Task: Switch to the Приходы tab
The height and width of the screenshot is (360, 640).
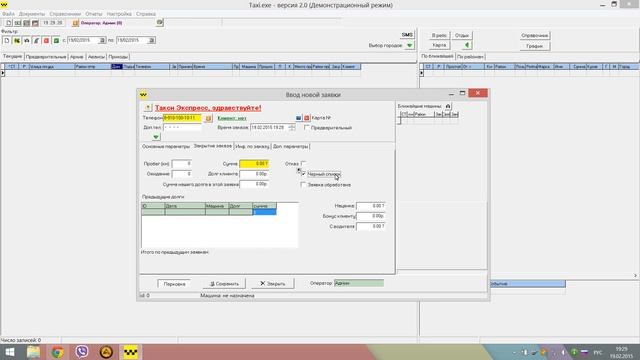Action: point(118,57)
